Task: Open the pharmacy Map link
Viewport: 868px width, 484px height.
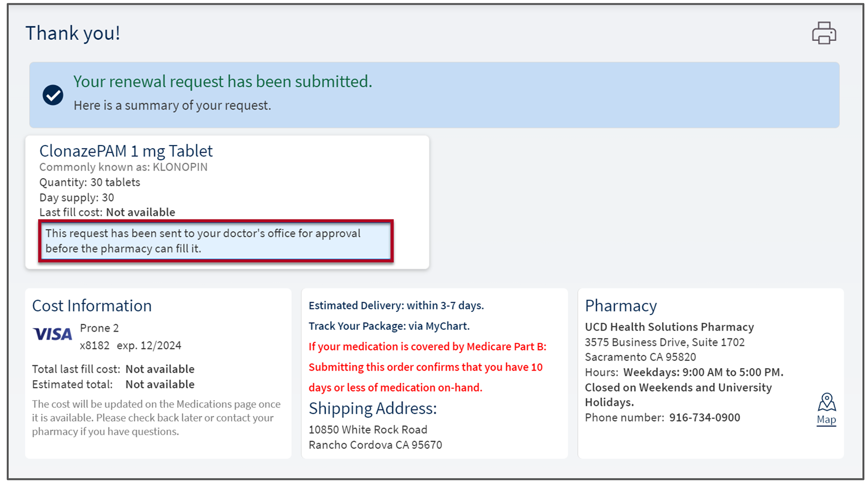Action: pyautogui.click(x=826, y=420)
